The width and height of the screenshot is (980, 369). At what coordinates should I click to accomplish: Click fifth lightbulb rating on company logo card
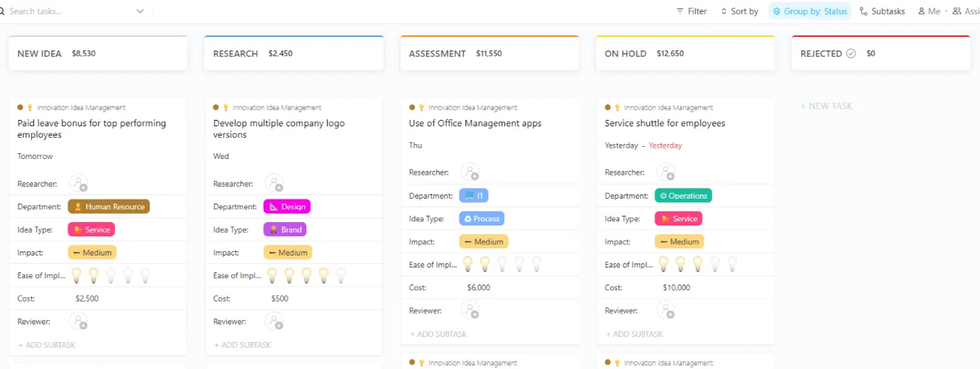pyautogui.click(x=341, y=275)
